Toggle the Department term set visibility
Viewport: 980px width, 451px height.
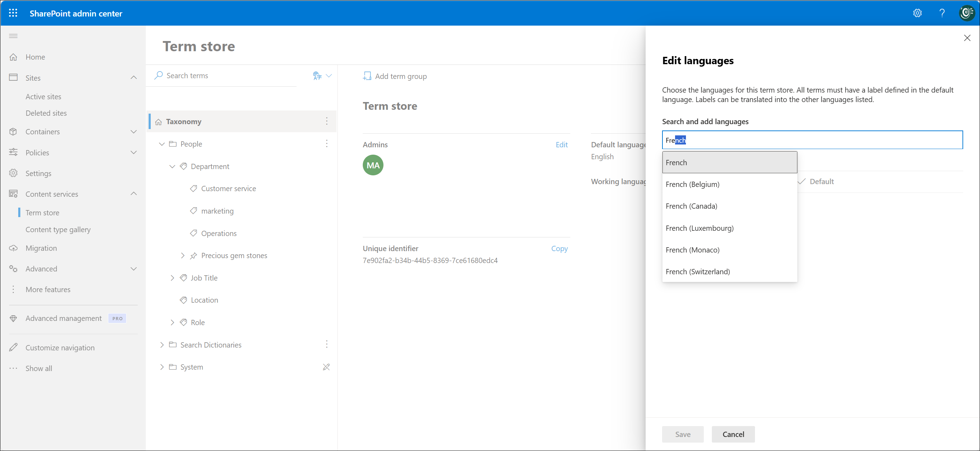(x=172, y=166)
